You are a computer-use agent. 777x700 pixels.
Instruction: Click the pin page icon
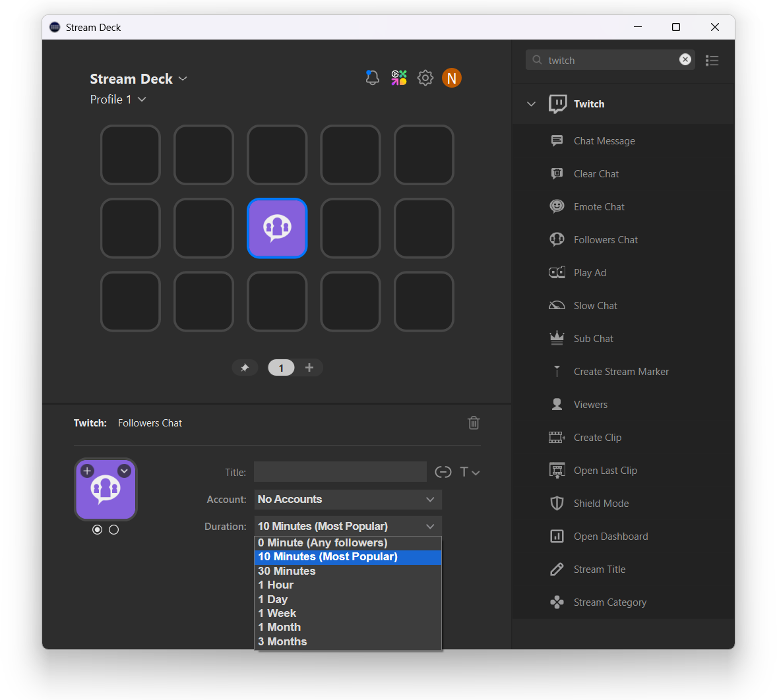click(x=245, y=368)
